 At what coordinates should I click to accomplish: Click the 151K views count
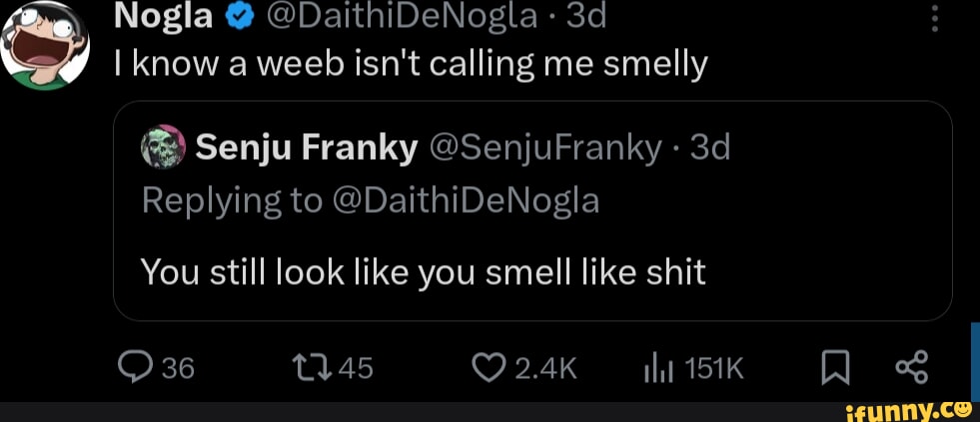(x=715, y=369)
